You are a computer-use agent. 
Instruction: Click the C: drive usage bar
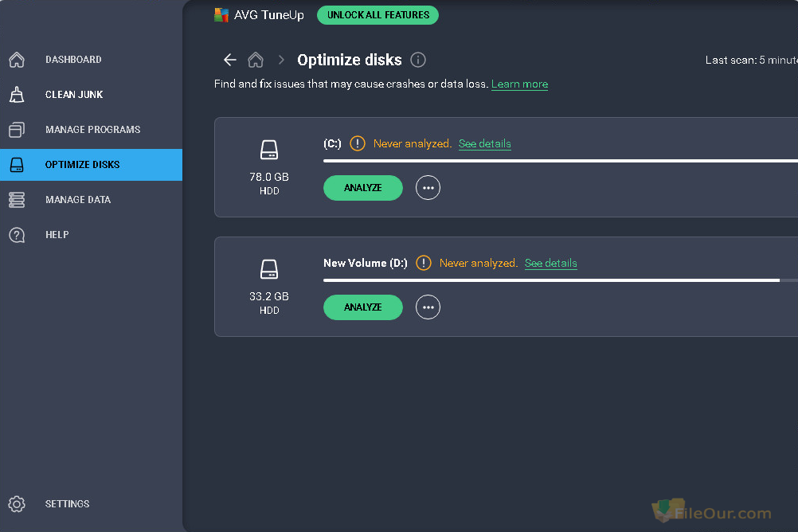561,161
